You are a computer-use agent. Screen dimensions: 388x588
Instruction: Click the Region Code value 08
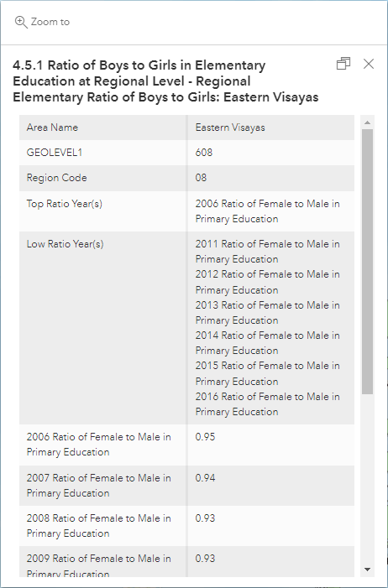201,178
